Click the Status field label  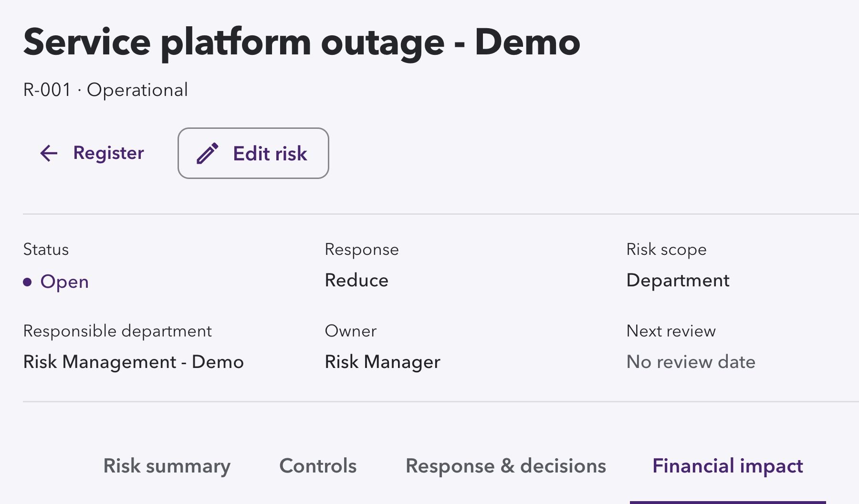pos(46,250)
